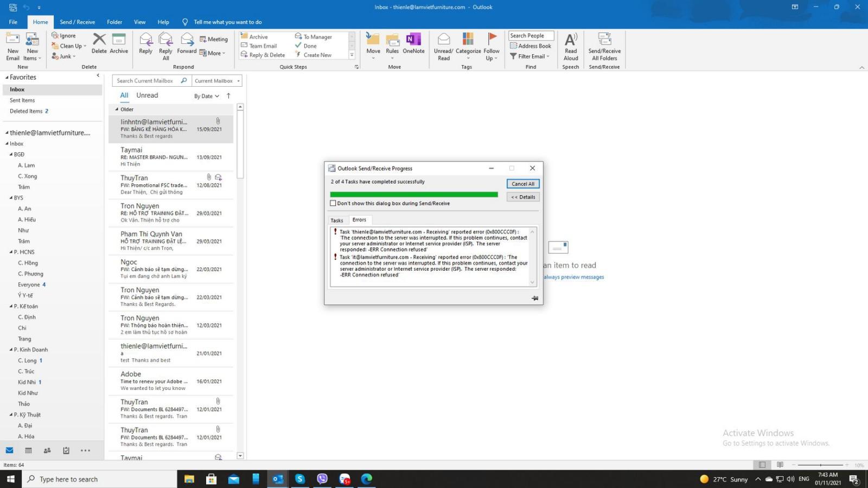Show only Unread messages
The image size is (868, 488).
click(147, 95)
